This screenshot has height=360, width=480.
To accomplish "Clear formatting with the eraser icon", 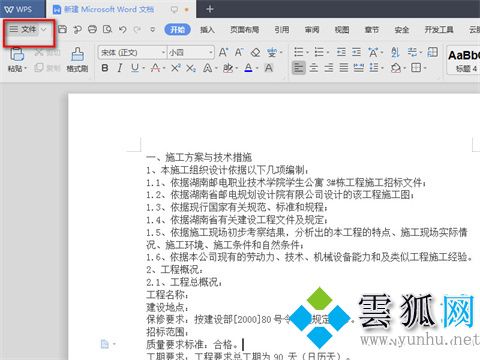I will pos(256,52).
